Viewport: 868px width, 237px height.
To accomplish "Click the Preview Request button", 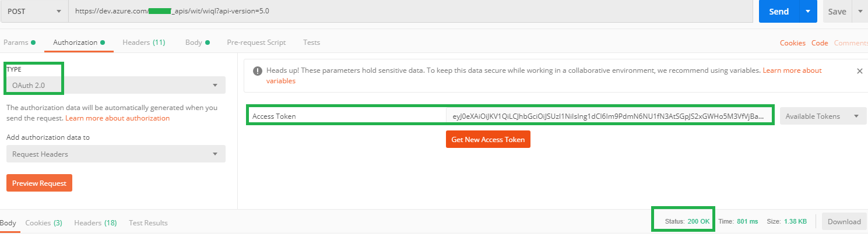I will coord(39,183).
